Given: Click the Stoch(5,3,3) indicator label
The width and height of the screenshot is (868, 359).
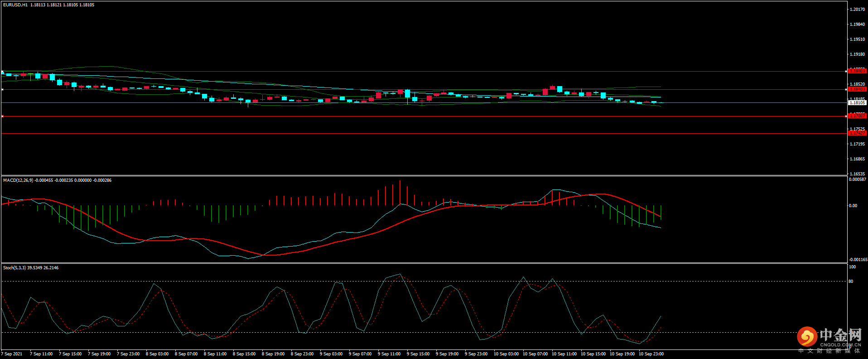Looking at the screenshot, I should click(14, 268).
